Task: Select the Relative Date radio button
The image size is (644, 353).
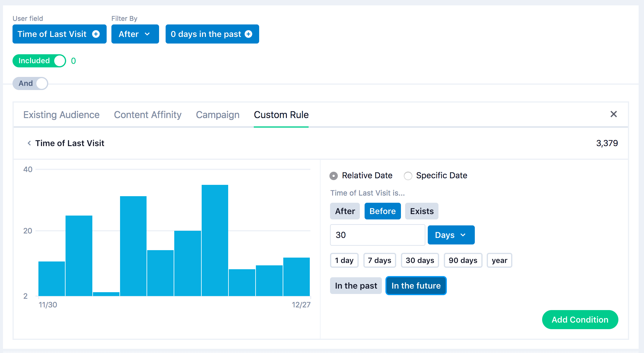Action: 334,176
